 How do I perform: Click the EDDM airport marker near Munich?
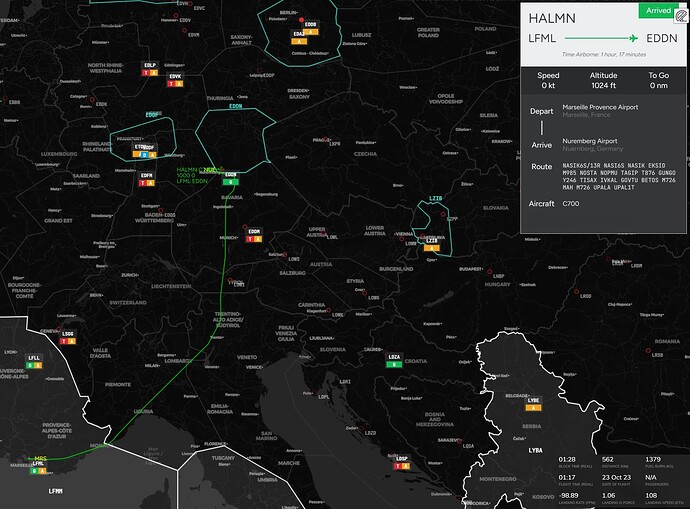253,235
